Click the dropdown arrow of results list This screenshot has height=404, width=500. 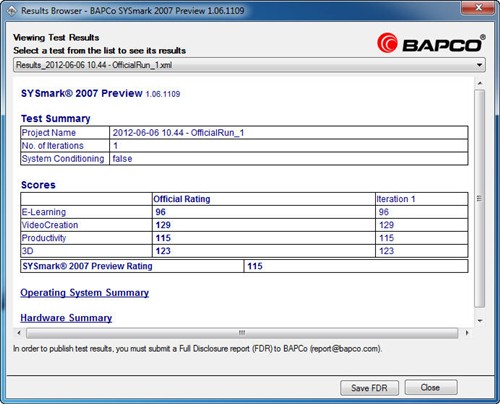coord(479,65)
